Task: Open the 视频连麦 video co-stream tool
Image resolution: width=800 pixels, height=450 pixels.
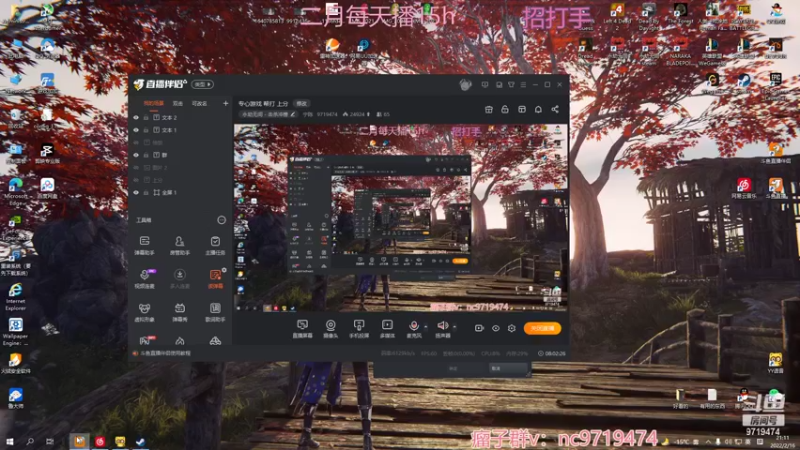Action: [x=144, y=279]
